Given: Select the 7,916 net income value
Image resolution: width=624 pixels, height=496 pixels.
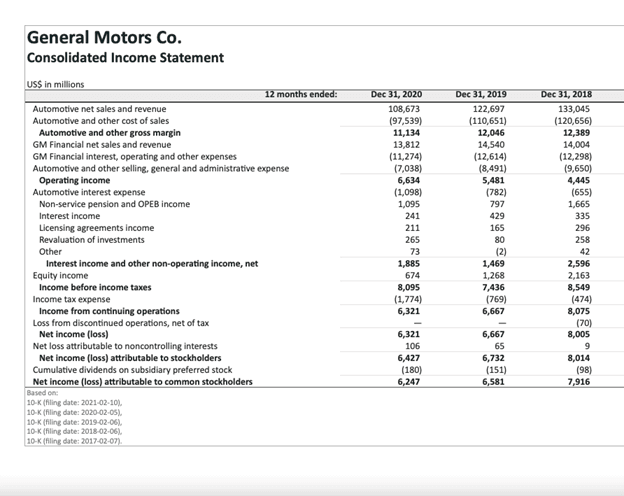Looking at the screenshot, I should coord(575,381).
